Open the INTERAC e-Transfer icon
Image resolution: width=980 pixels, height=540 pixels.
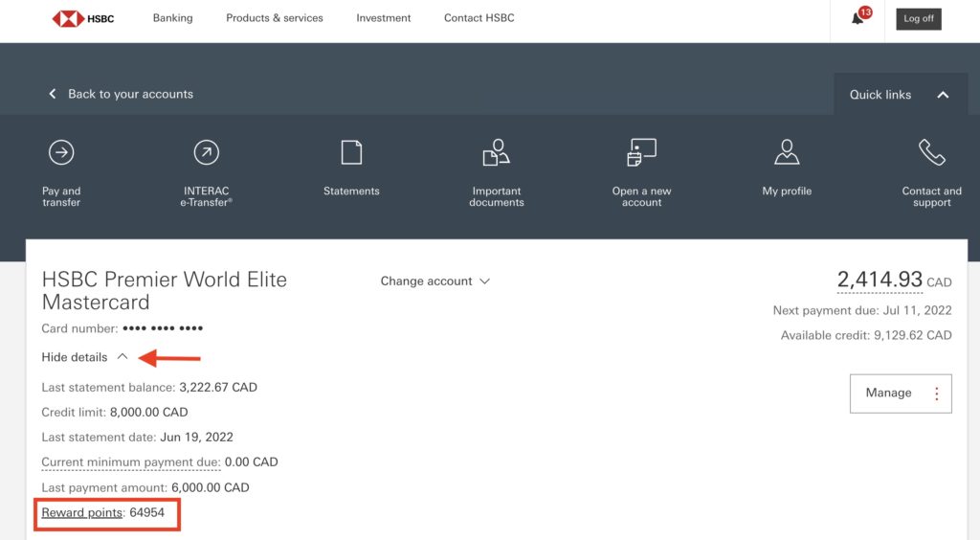click(206, 152)
